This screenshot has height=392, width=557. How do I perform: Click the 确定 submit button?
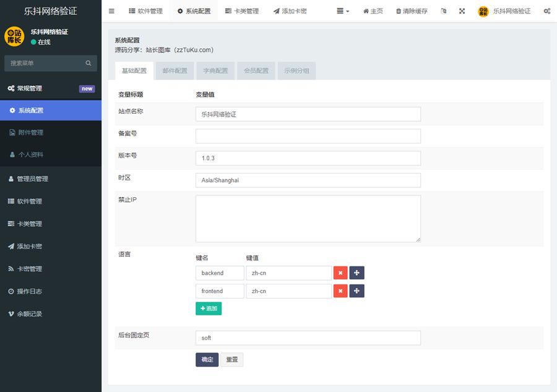tap(207, 360)
